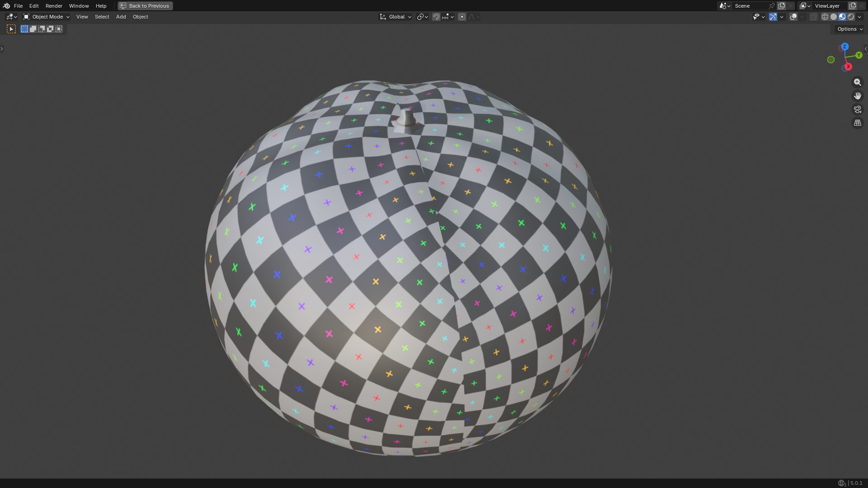This screenshot has height=488, width=868.
Task: Pin the scene to workspace
Action: (772, 6)
